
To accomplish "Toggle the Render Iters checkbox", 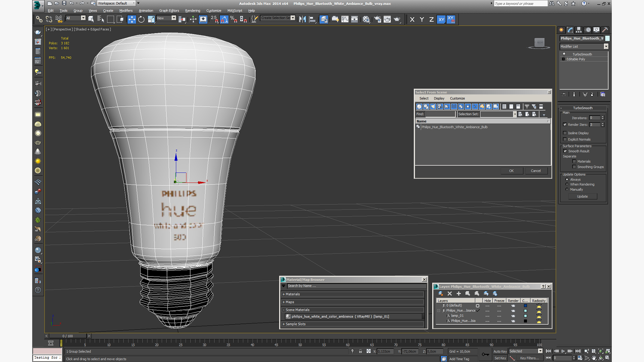I will (565, 125).
